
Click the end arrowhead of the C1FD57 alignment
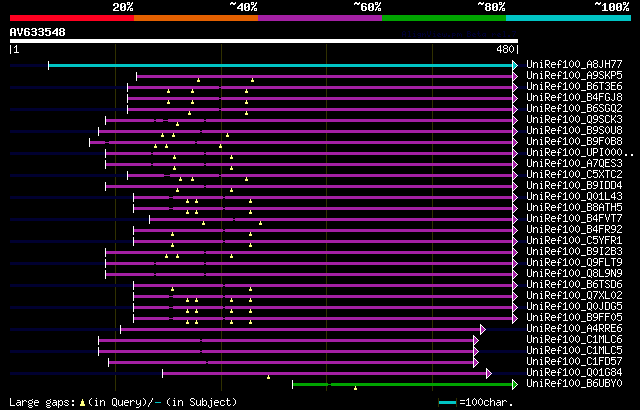coord(476,363)
